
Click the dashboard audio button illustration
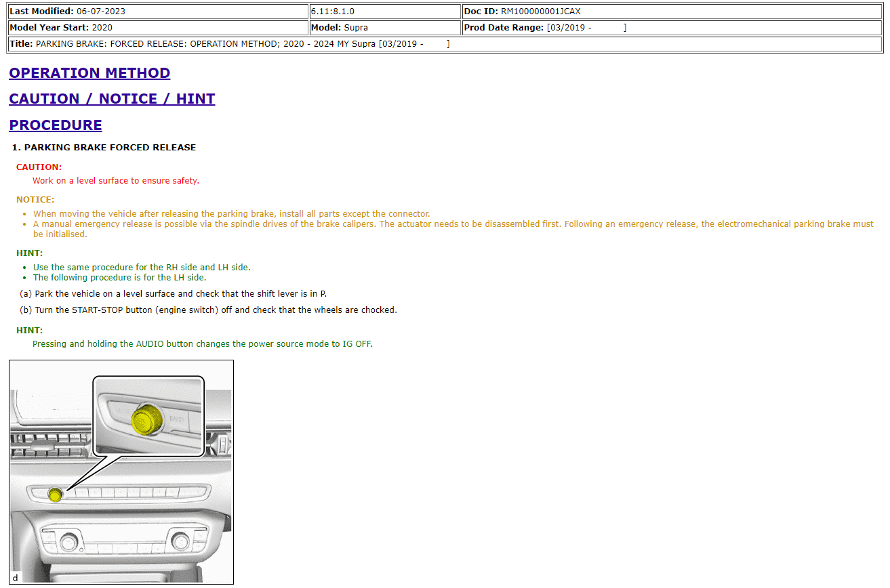(121, 472)
